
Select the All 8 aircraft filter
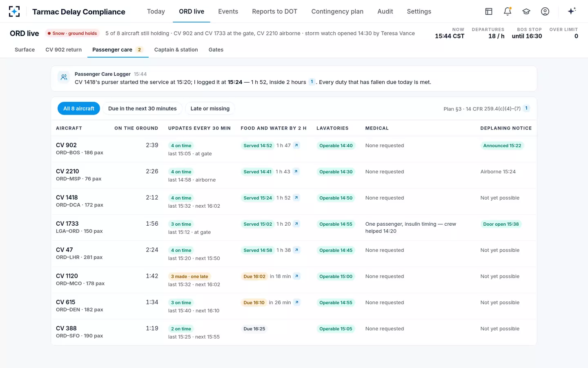click(79, 108)
